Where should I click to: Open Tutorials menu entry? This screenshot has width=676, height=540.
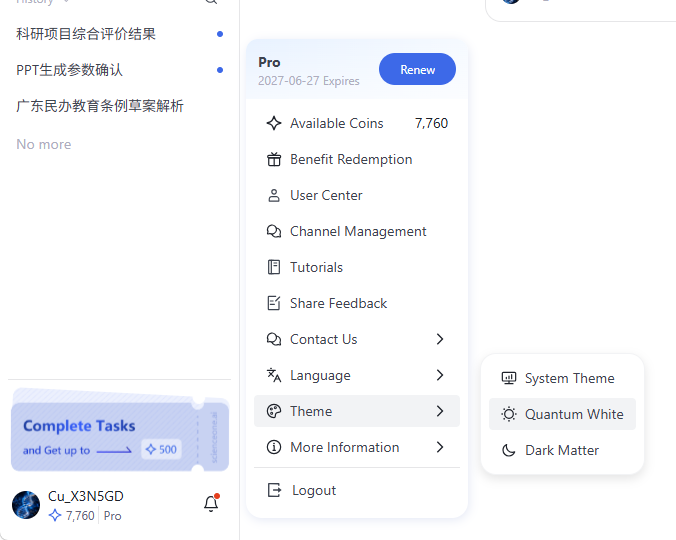[357, 267]
